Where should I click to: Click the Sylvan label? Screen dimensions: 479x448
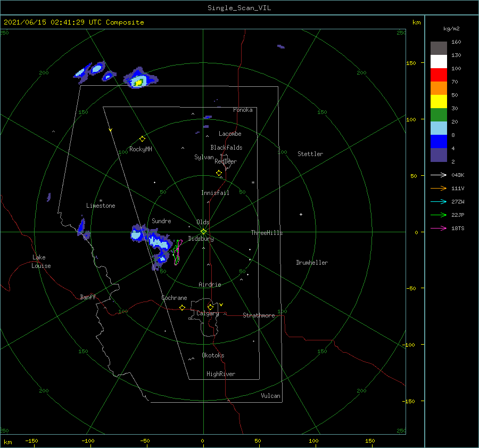pyautogui.click(x=204, y=157)
